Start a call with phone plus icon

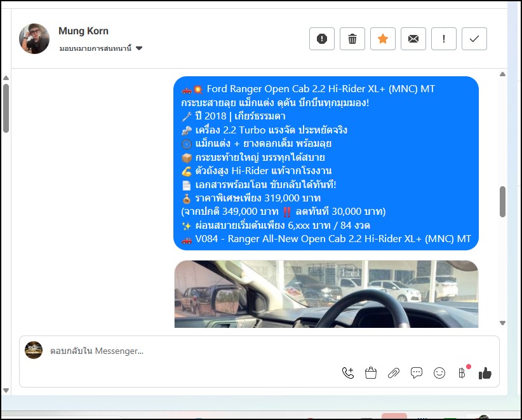tap(348, 373)
